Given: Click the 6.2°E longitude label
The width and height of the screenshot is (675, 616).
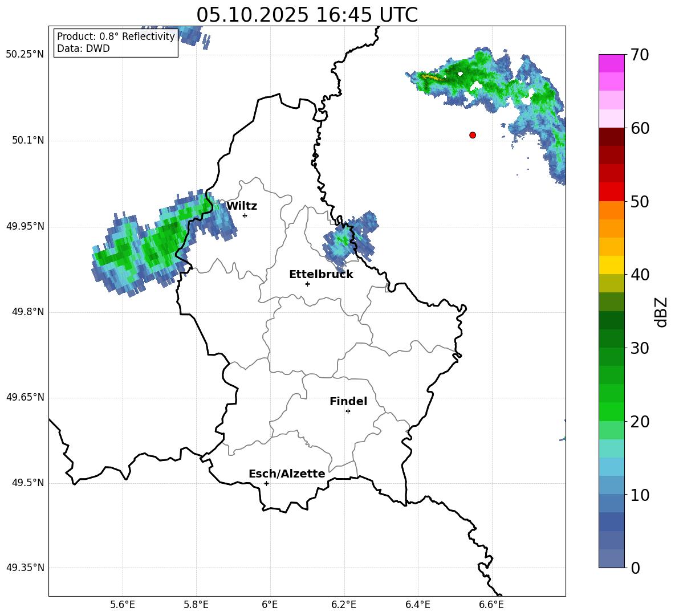Looking at the screenshot, I should (x=344, y=605).
